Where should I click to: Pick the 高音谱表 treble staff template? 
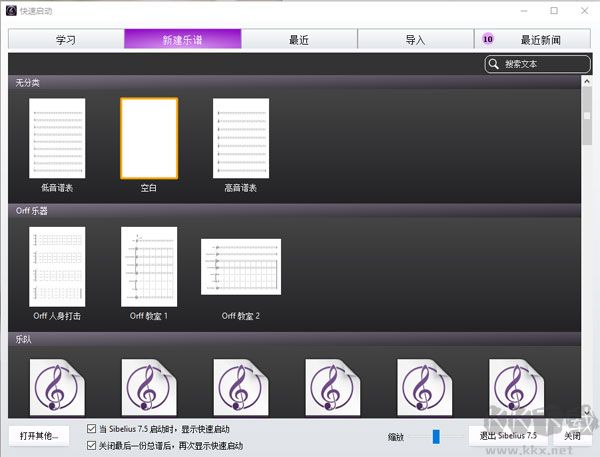(x=241, y=137)
